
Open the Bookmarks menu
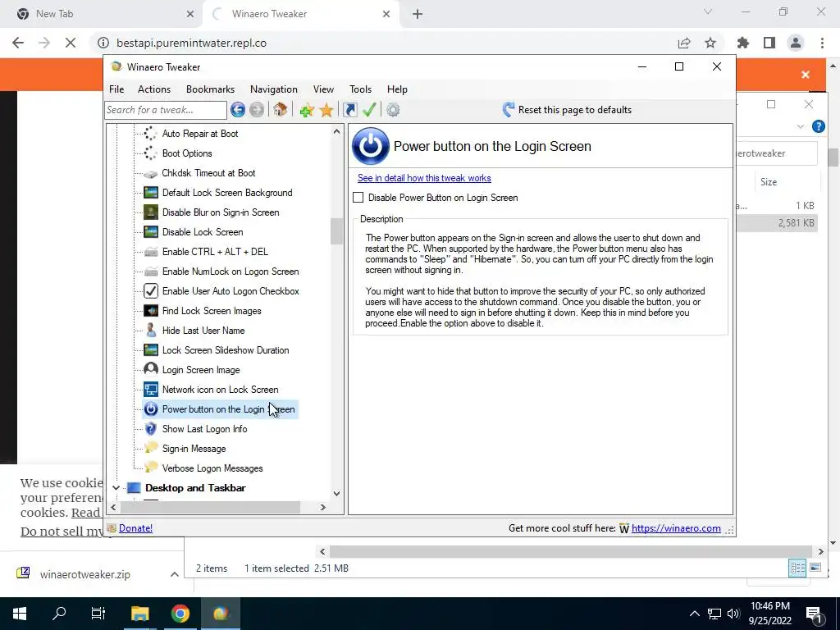(x=211, y=89)
